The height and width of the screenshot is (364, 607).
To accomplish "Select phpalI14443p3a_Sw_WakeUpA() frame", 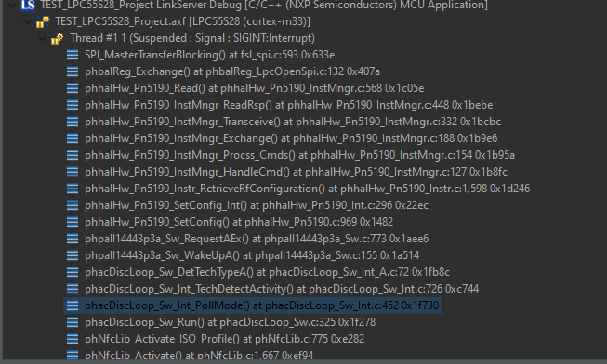I will pyautogui.click(x=252, y=255).
